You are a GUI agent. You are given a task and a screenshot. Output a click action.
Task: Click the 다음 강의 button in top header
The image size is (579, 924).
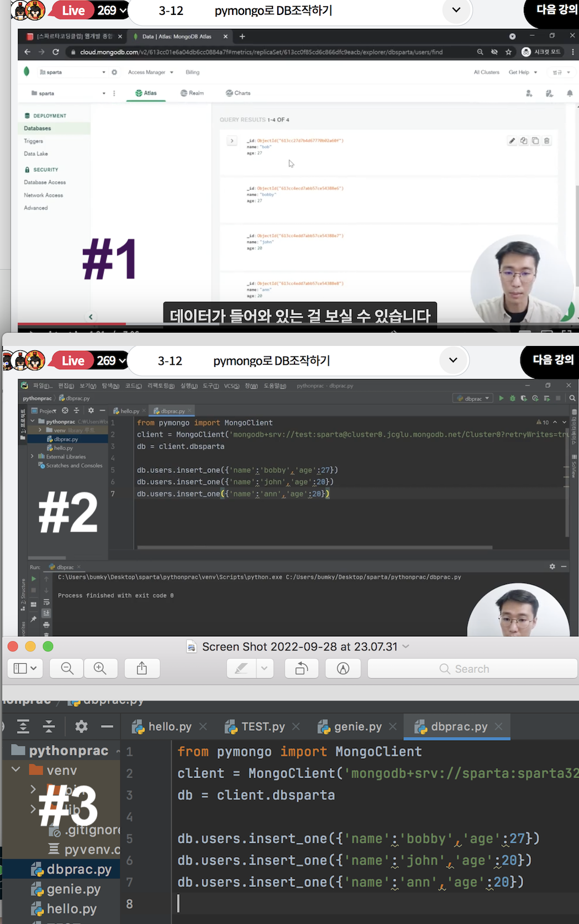[555, 10]
